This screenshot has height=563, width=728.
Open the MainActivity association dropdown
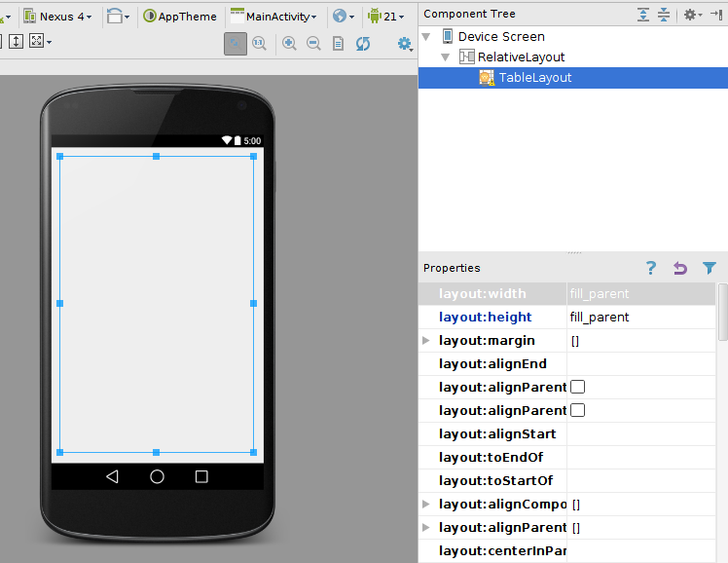tap(273, 17)
